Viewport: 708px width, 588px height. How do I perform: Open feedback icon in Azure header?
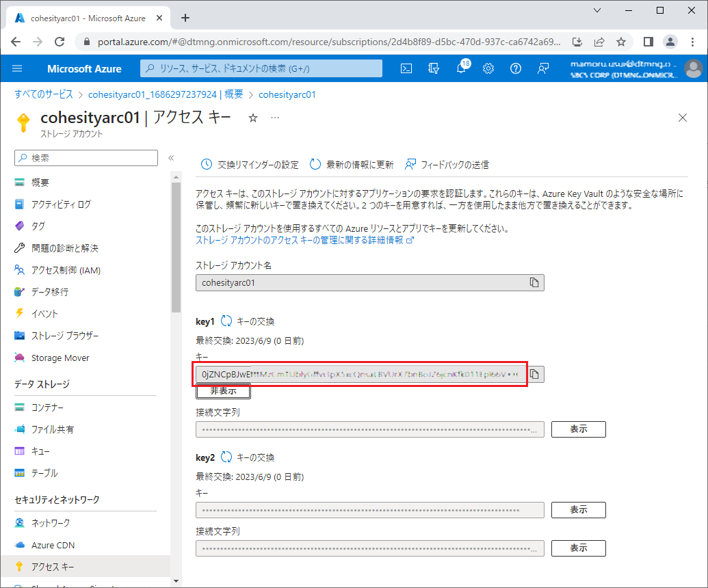click(543, 68)
